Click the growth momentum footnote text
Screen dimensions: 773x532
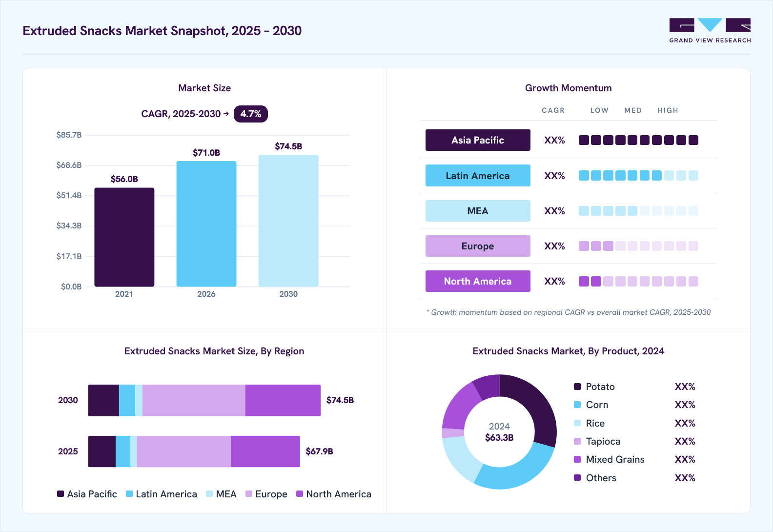(x=569, y=312)
